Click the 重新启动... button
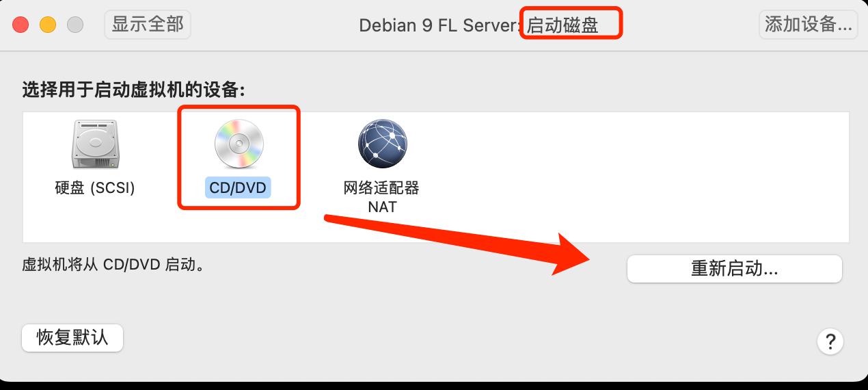The image size is (868, 390). [x=734, y=269]
